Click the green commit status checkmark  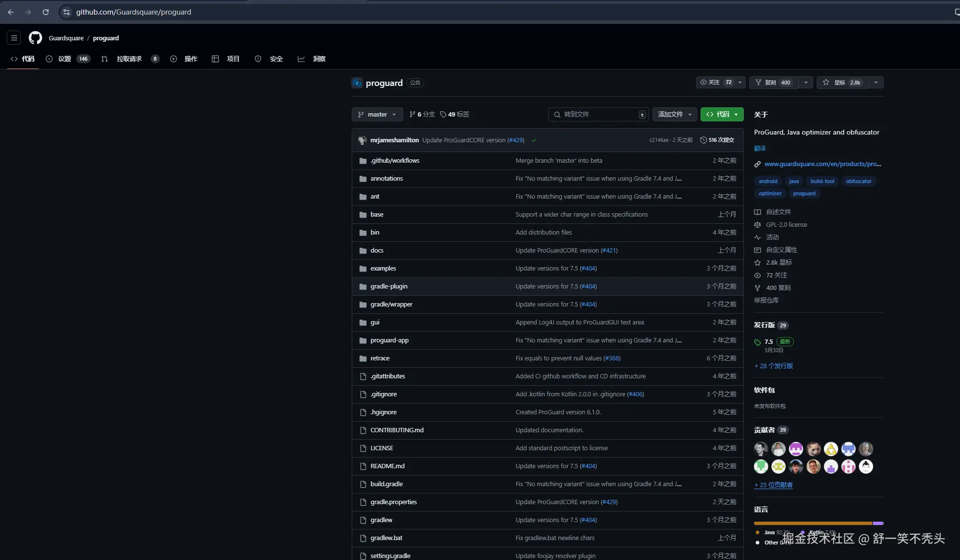pos(534,140)
